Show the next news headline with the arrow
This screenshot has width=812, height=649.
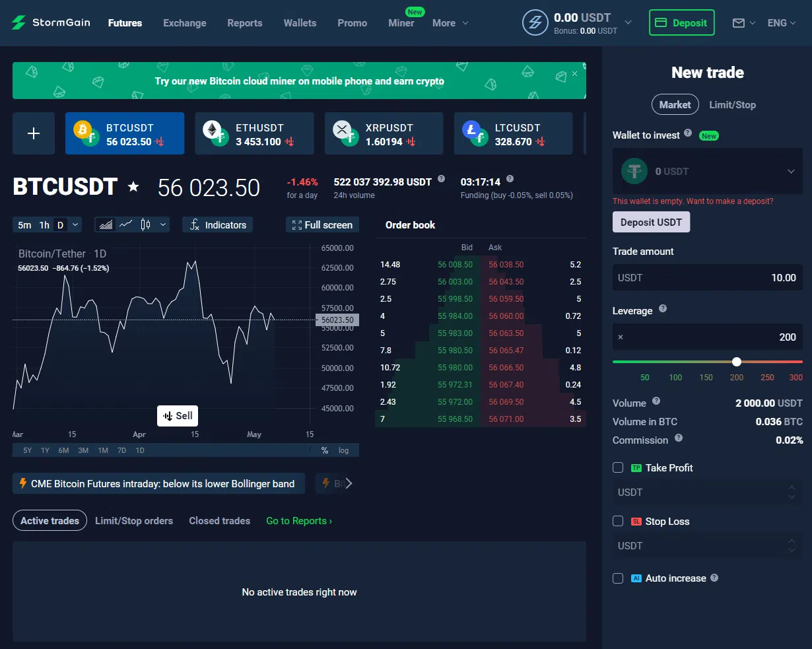349,483
